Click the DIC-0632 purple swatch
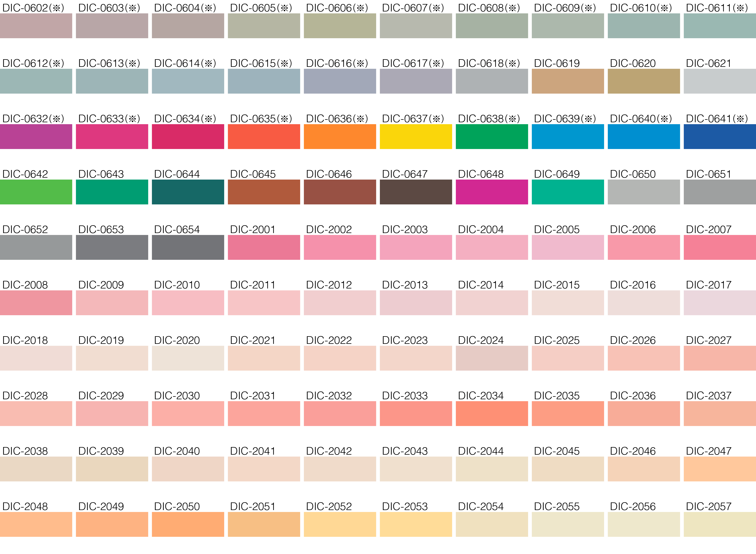756x554 pixels. [x=36, y=136]
